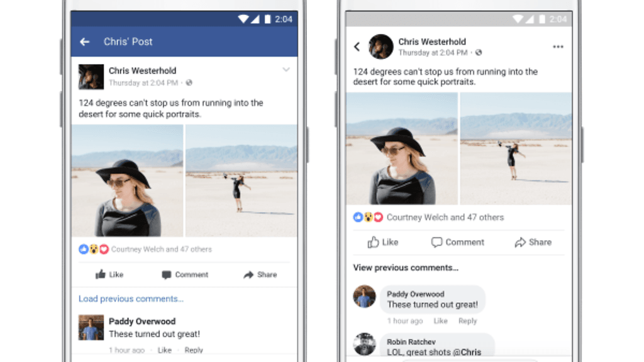This screenshot has height=362, width=644.
Task: Tap the Share arrow on left phone
Action: (x=248, y=275)
